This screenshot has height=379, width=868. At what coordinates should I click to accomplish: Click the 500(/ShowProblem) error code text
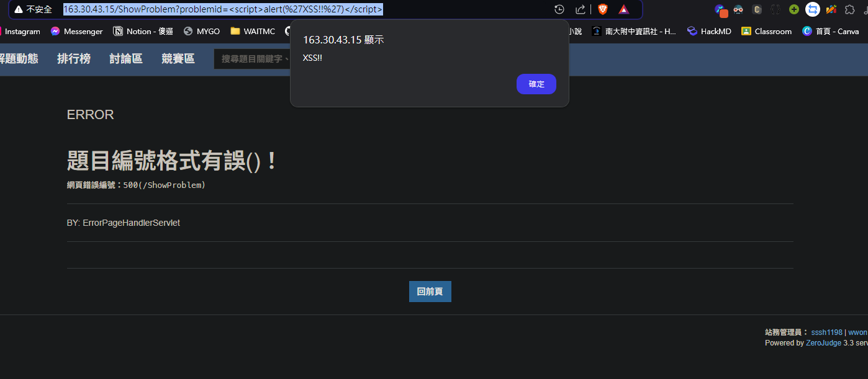(164, 185)
